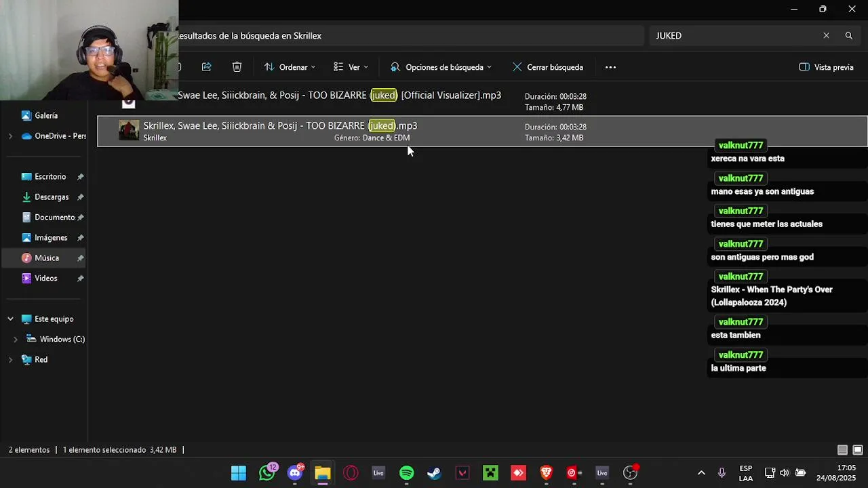Click the Género: Dance & EDM text

[x=372, y=138]
